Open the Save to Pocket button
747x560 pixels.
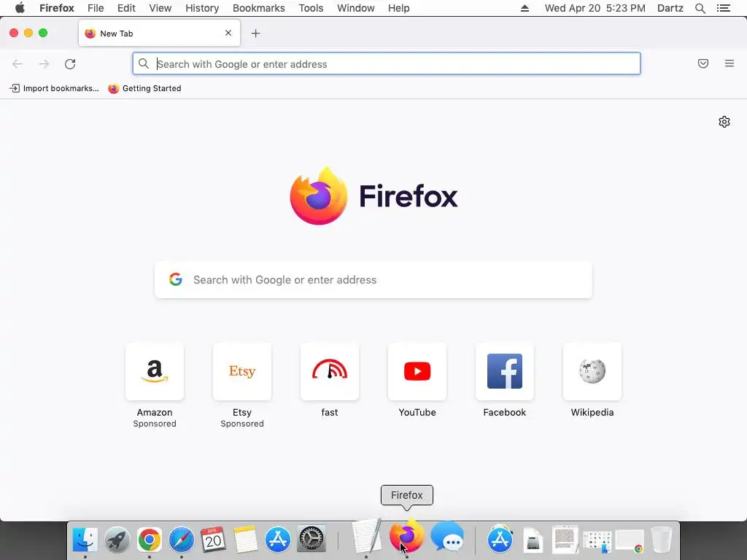(x=703, y=63)
